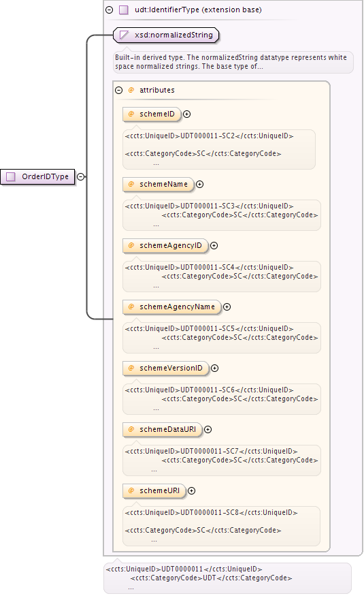Click the @ icon on schemeVersionID attribute
Screen dimensions: 364x596
point(131,368)
